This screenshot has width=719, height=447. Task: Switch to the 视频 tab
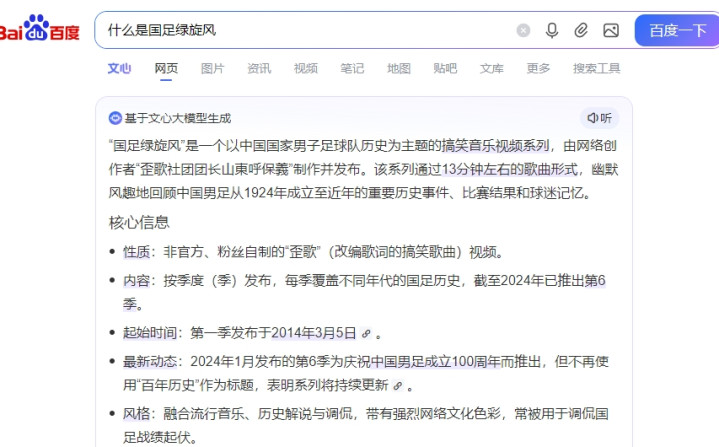(x=306, y=68)
